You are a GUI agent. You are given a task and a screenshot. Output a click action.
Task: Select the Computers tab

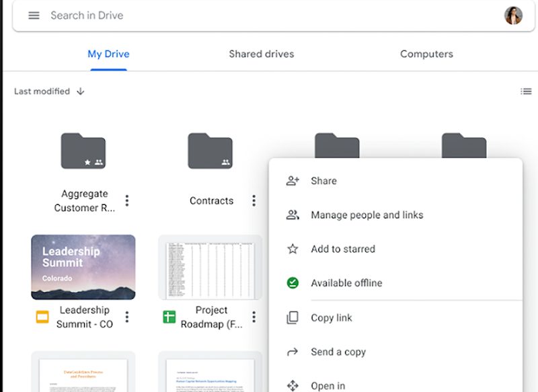point(426,54)
